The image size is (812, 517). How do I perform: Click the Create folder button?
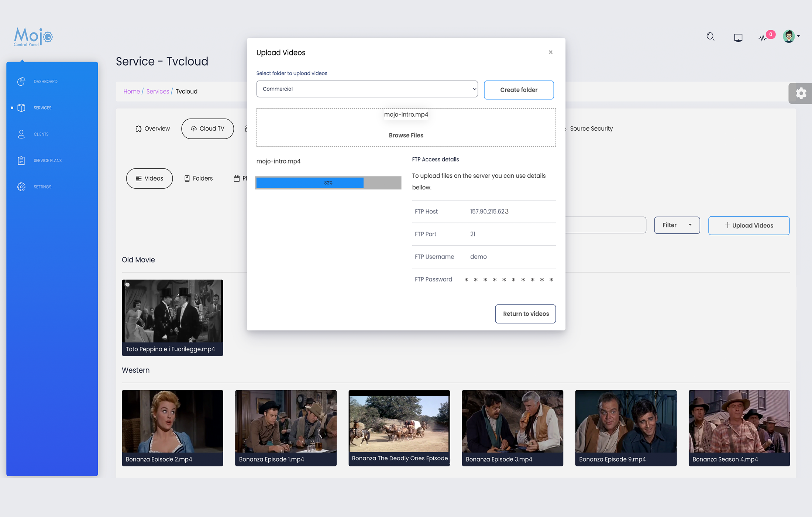coord(519,90)
